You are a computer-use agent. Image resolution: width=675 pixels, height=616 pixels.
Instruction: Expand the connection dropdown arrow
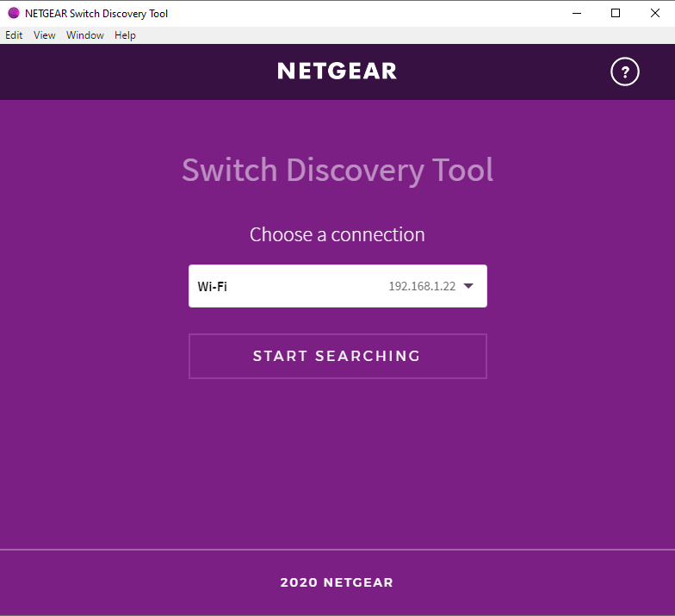[x=468, y=286]
